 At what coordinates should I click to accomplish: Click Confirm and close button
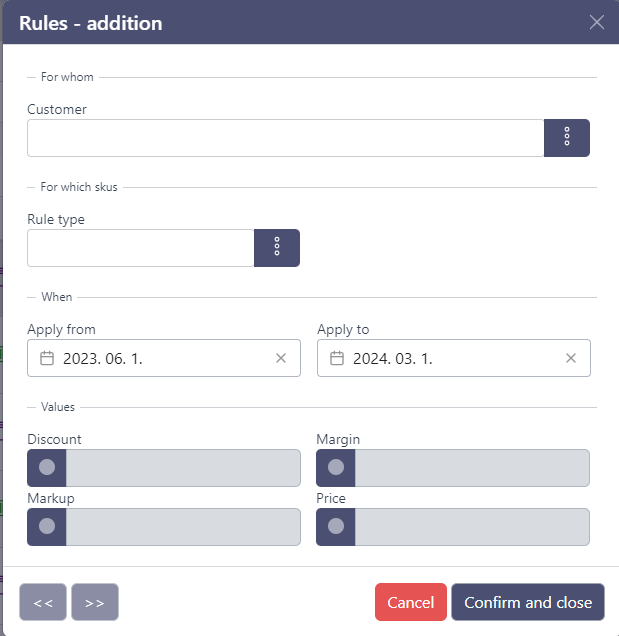point(527,603)
